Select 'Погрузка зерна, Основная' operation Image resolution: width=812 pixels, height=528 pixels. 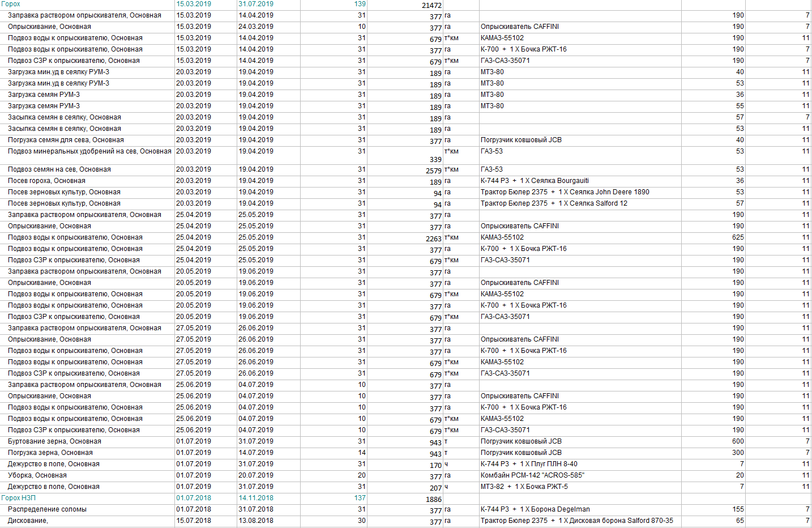pos(50,453)
